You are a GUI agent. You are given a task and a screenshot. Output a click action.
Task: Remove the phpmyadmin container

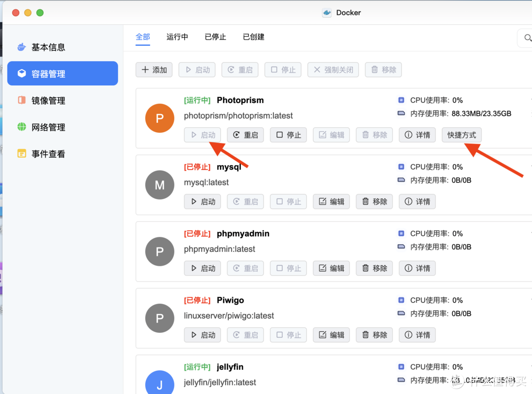click(x=374, y=268)
